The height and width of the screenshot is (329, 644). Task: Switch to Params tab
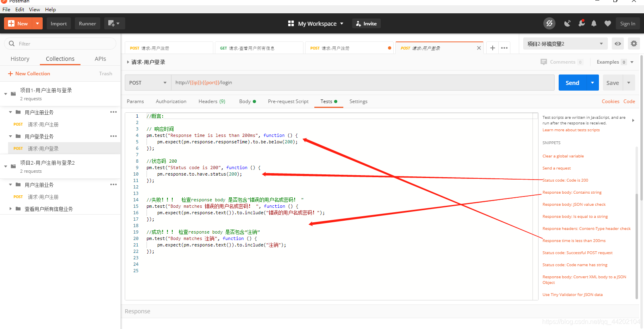click(x=135, y=101)
